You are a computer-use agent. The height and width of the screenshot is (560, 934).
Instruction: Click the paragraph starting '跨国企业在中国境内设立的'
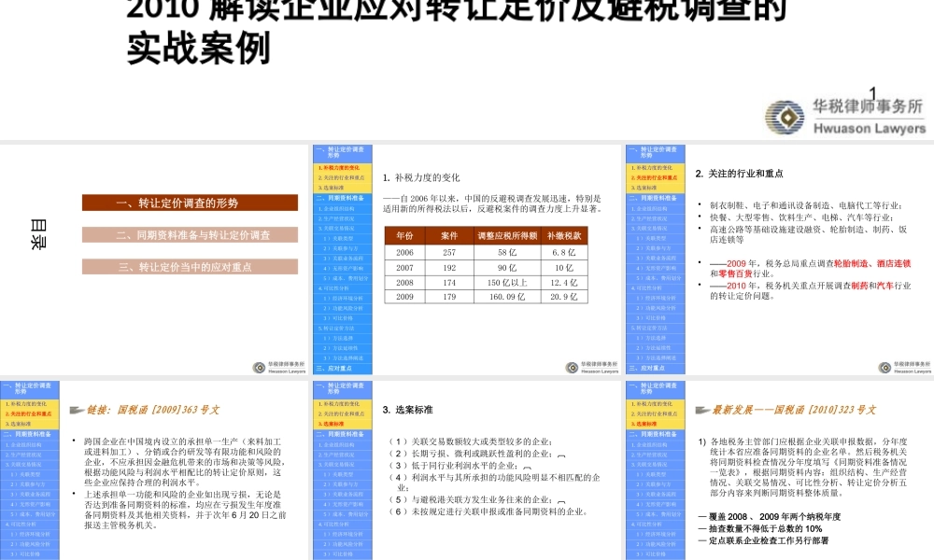coord(185,462)
